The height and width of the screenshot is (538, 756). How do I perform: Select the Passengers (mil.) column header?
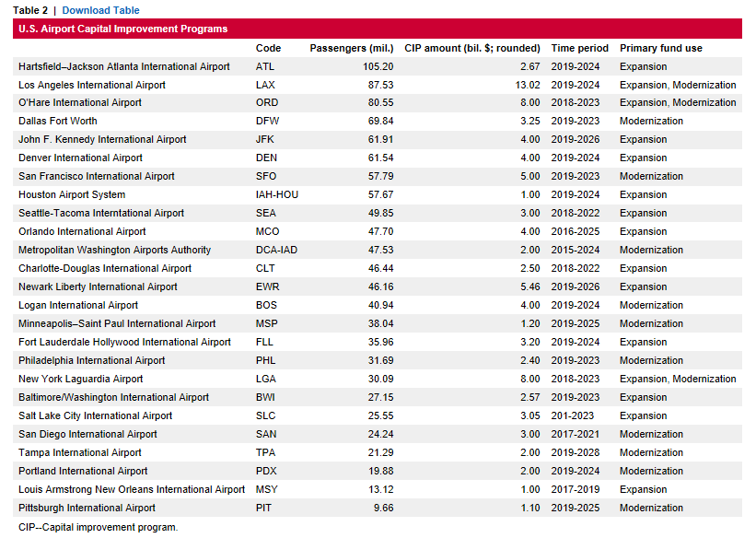coord(352,48)
